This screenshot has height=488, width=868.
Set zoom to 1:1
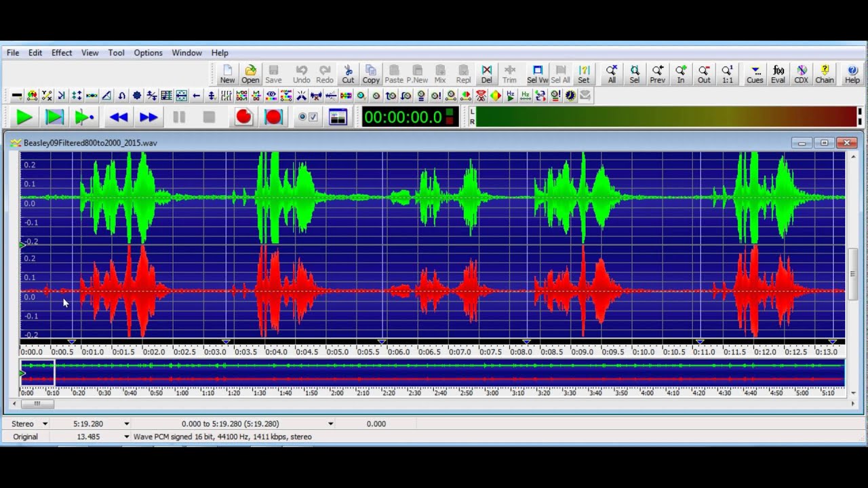tap(727, 75)
